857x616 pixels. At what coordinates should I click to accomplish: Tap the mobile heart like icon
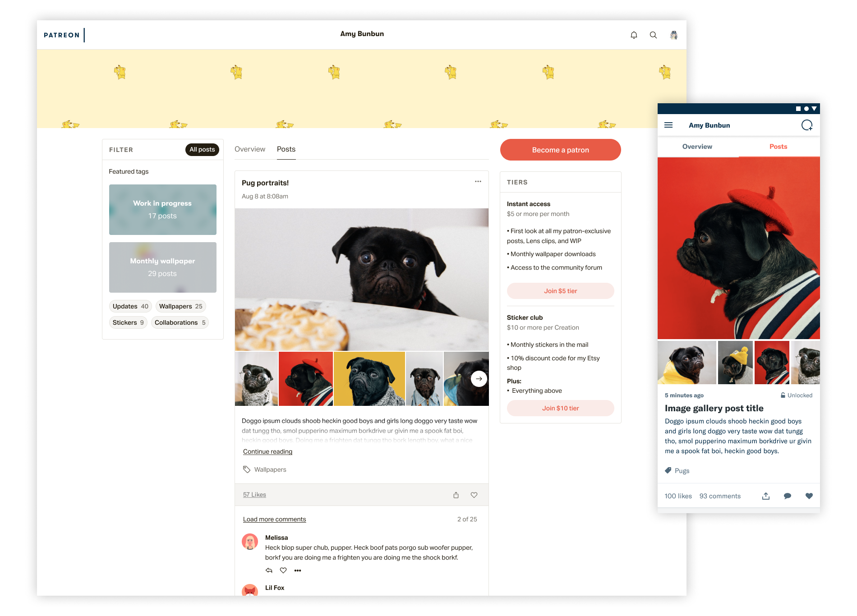(809, 496)
